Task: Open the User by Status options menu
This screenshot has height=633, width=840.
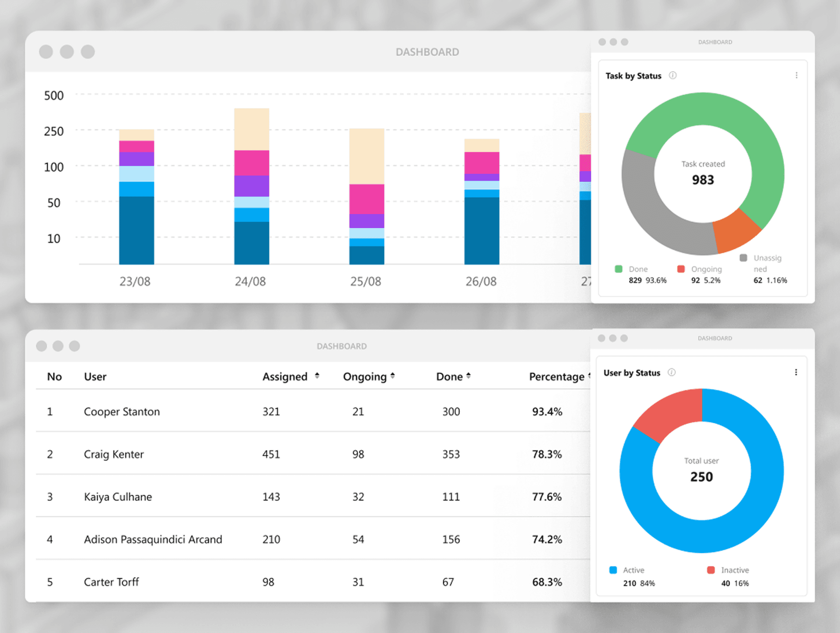Action: coord(796,372)
